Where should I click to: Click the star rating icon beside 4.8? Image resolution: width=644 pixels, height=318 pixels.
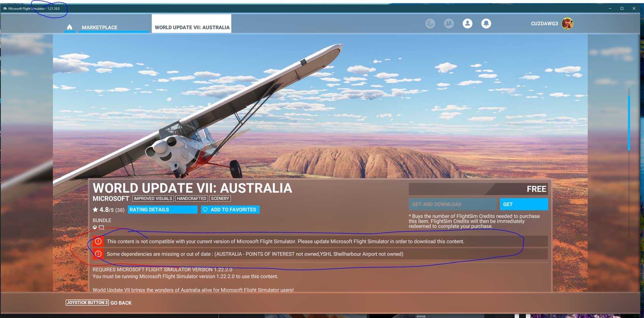(x=95, y=210)
